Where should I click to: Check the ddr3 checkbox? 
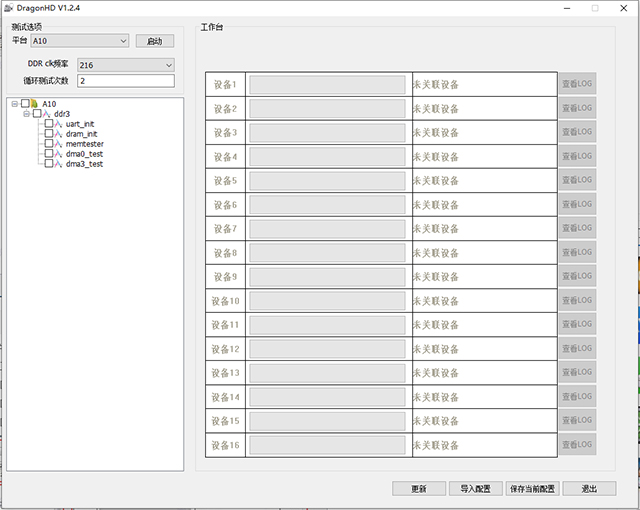[x=37, y=113]
